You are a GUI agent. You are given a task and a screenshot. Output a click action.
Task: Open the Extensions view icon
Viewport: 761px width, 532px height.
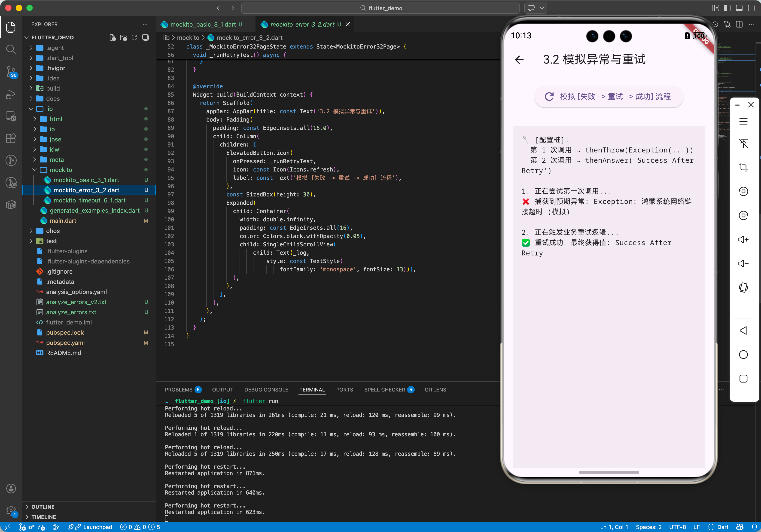tap(11, 138)
